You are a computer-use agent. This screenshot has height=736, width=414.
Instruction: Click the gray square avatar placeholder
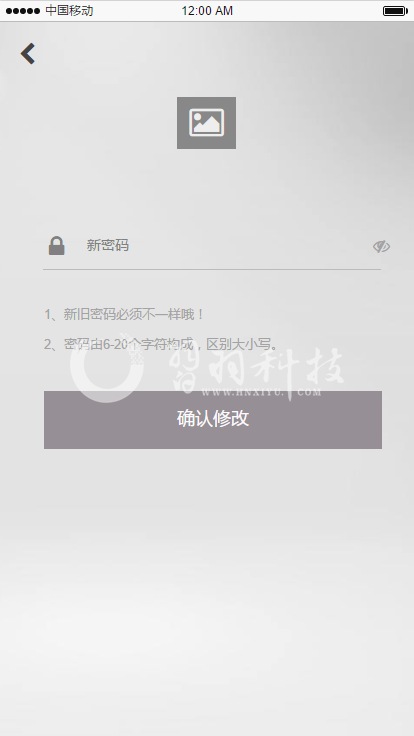pos(207,123)
